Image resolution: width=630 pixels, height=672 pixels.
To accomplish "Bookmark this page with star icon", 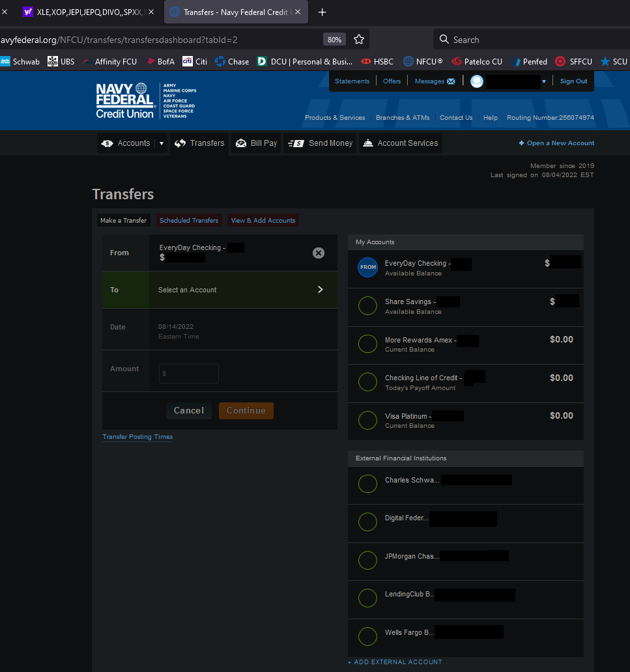I will click(x=358, y=40).
